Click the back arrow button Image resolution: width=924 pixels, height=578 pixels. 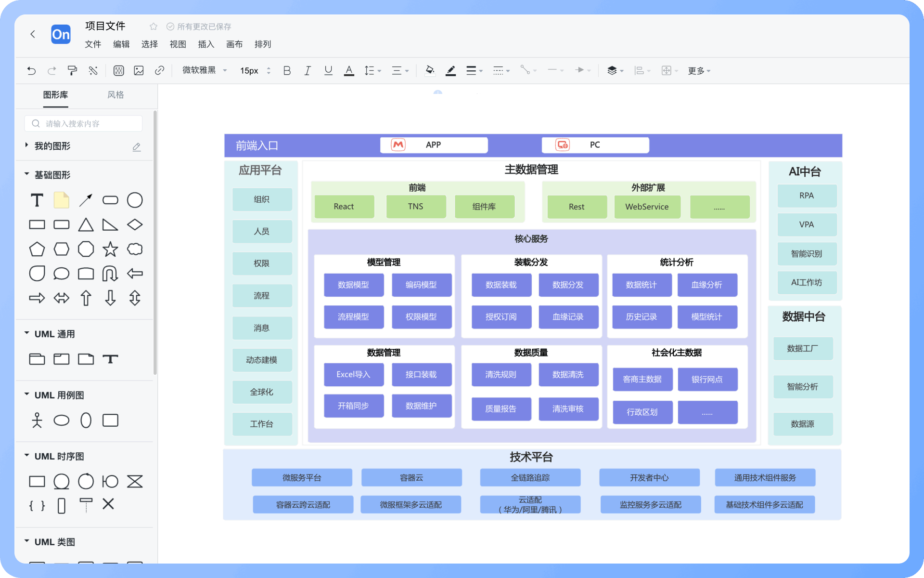coord(33,34)
